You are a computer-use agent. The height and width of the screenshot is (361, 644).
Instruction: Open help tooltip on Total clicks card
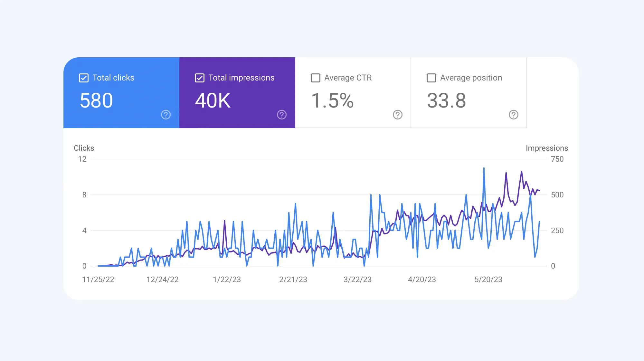pyautogui.click(x=166, y=115)
